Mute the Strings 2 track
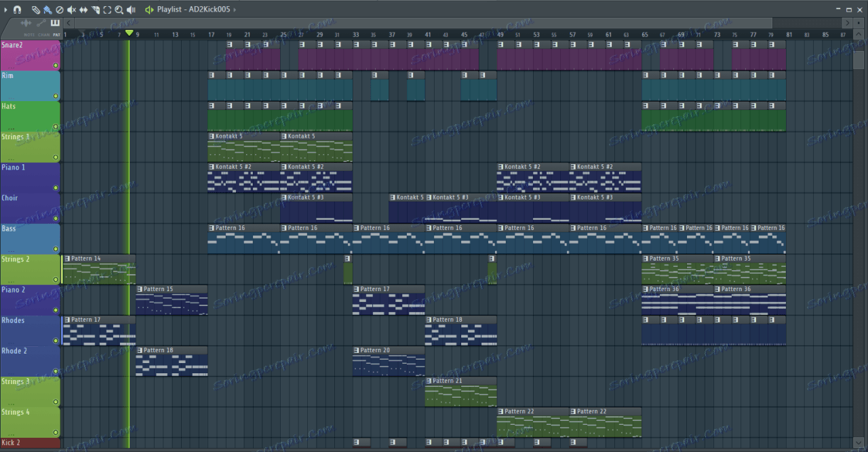 tap(56, 280)
